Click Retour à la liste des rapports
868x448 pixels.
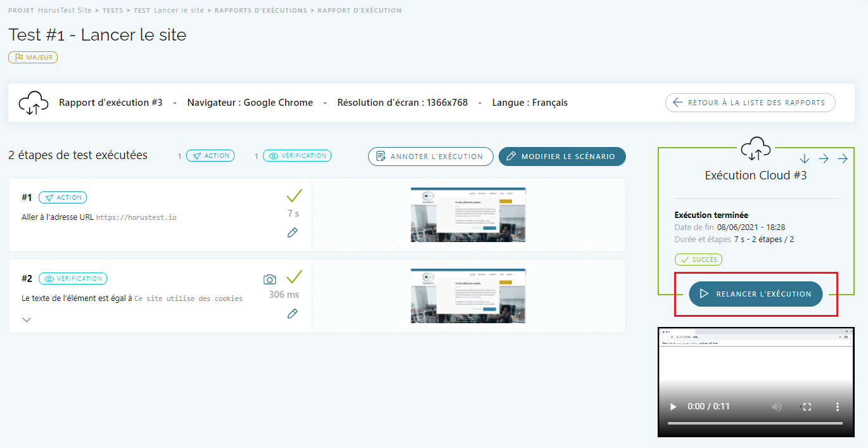[750, 103]
